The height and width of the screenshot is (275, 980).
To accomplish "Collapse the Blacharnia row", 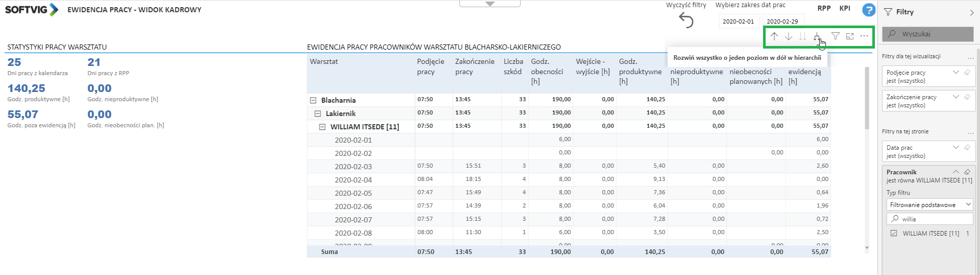I will tap(313, 101).
